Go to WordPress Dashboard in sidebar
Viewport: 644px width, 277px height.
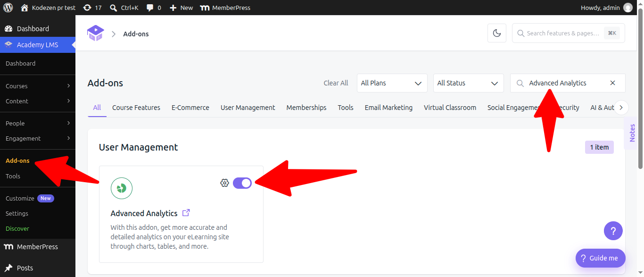38,29
